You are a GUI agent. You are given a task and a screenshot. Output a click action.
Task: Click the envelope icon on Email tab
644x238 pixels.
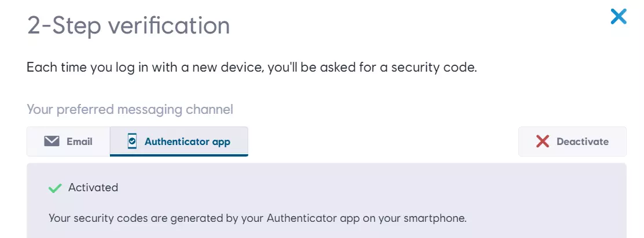(x=52, y=142)
